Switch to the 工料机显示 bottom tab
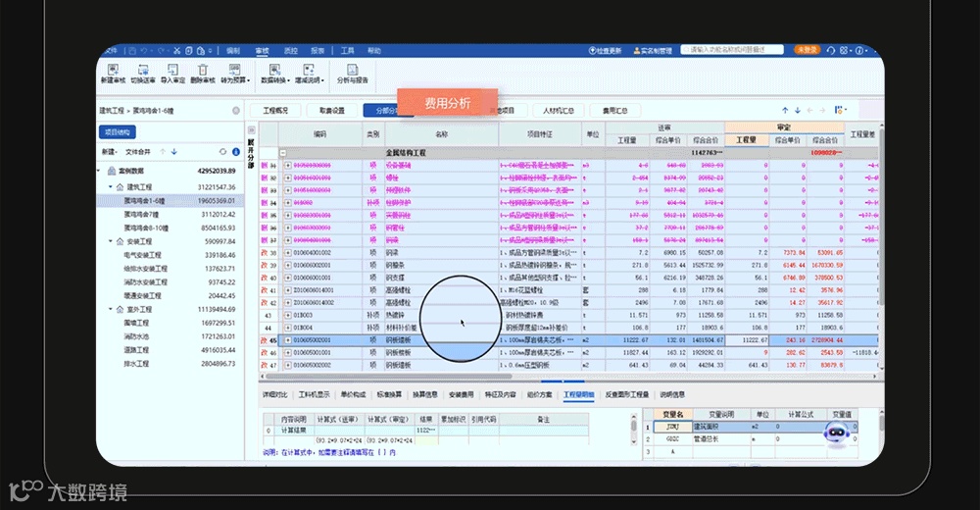The height and width of the screenshot is (510, 980). pos(314,395)
